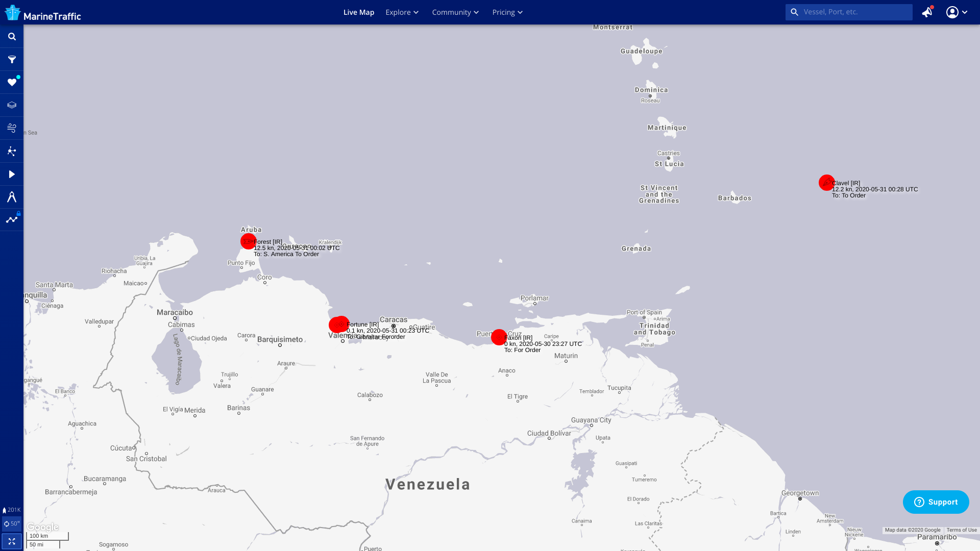
Task: Expand the Pricing chevron arrow
Action: pyautogui.click(x=520, y=12)
